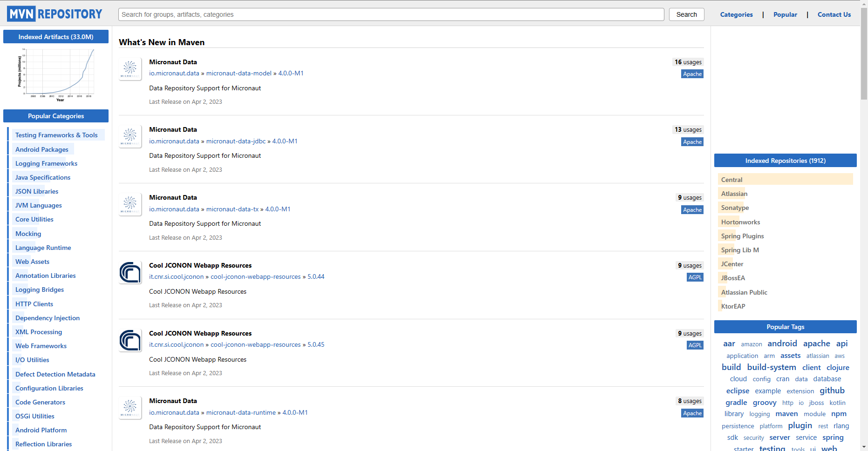Click AGPL license tag for version 5.0.44

click(x=695, y=277)
